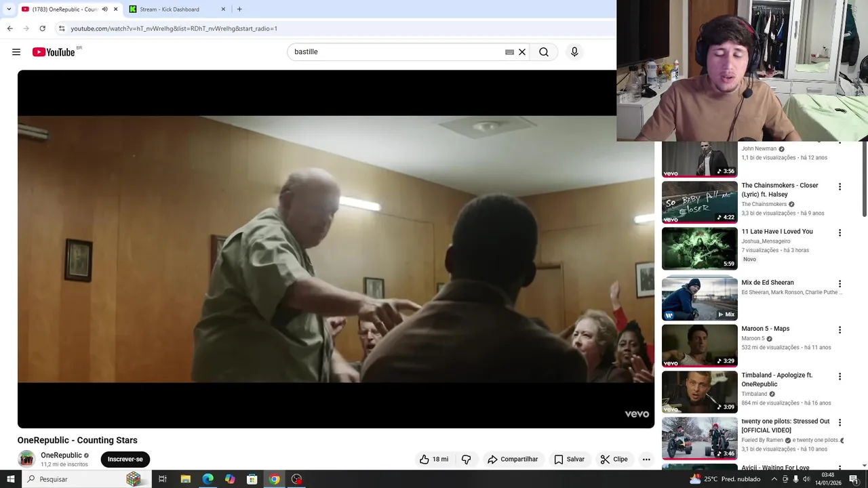Open options for 11 Late Have I Loved You
The height and width of the screenshot is (488, 868).
click(840, 232)
